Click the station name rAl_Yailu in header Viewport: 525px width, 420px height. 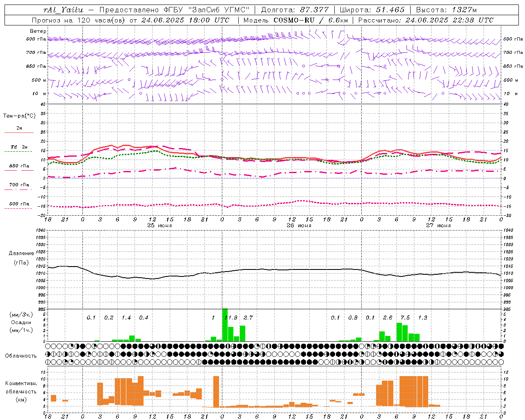click(63, 10)
